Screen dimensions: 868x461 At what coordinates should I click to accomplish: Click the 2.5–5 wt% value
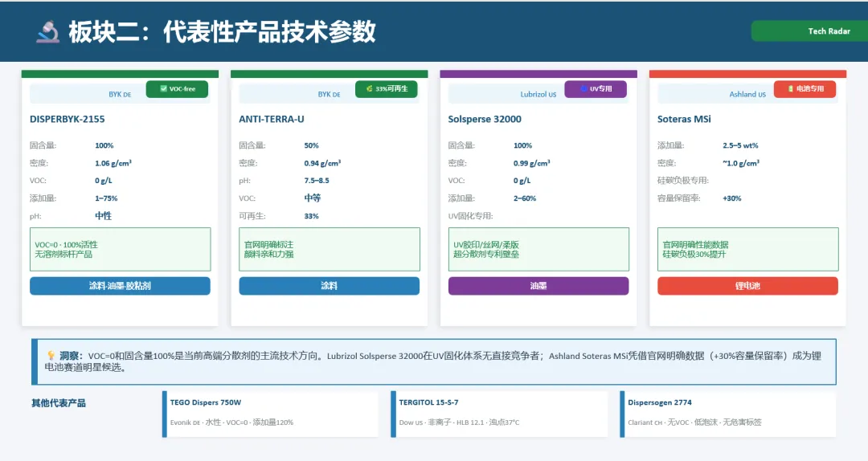click(x=740, y=145)
